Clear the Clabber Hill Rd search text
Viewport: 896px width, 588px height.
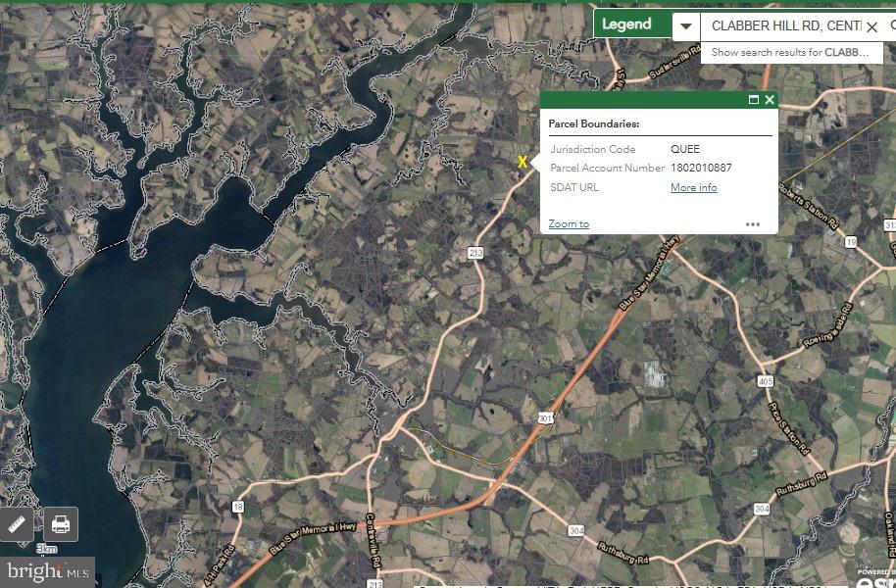(x=871, y=26)
